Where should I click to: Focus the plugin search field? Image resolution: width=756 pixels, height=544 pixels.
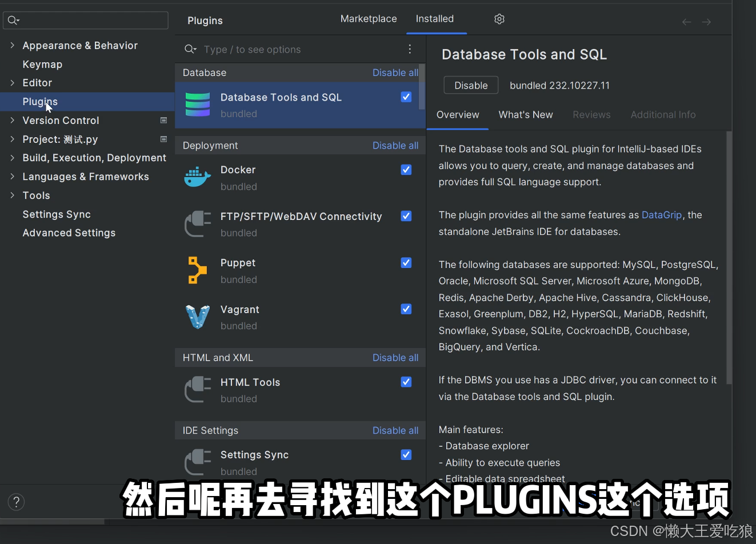click(300, 50)
